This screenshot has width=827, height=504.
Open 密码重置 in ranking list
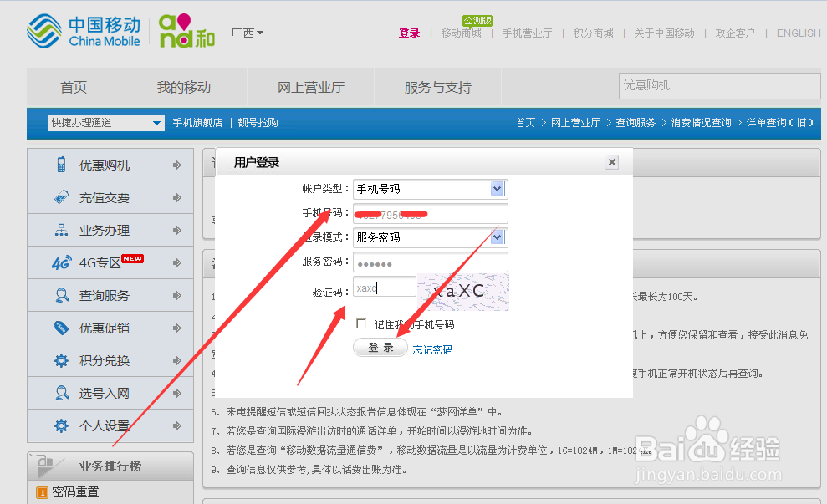(x=75, y=492)
